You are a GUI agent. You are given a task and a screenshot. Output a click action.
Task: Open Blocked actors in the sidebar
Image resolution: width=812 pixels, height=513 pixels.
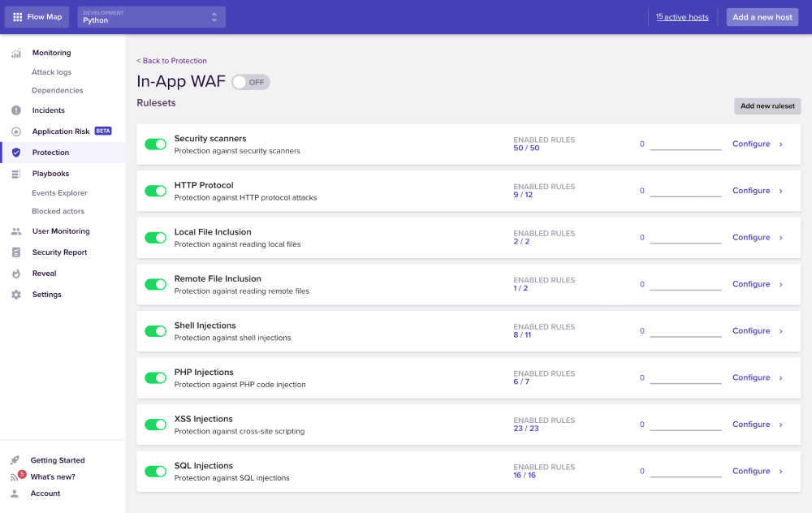point(58,211)
